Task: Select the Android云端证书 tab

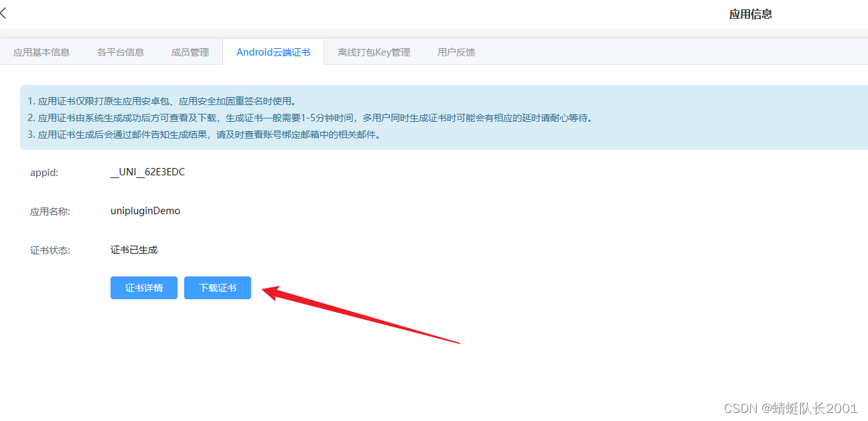Action: [273, 52]
